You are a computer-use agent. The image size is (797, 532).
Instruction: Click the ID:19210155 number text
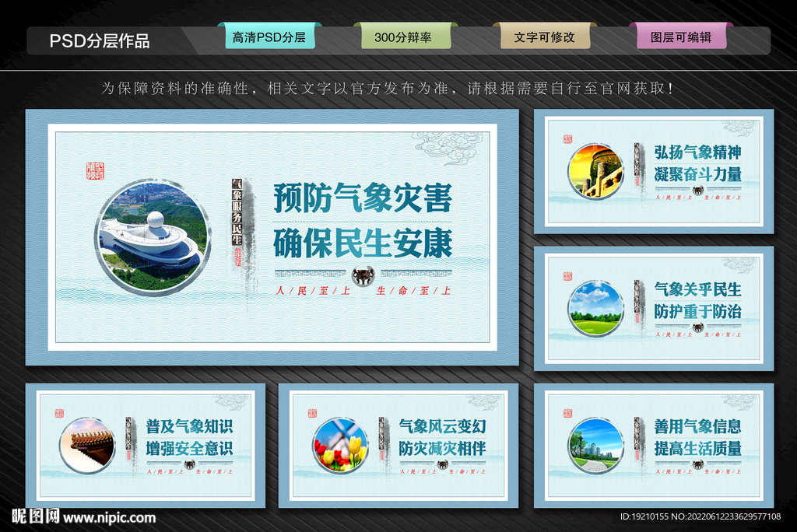pyautogui.click(x=644, y=516)
